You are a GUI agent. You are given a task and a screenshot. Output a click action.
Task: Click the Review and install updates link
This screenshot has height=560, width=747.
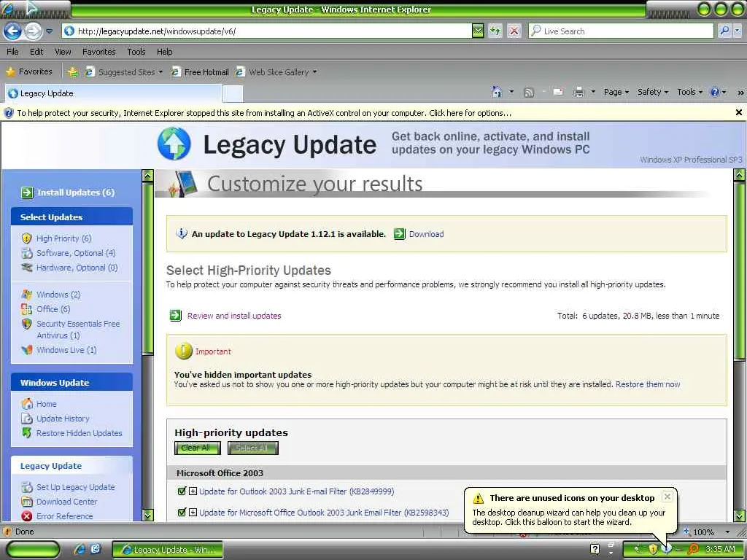coord(234,315)
